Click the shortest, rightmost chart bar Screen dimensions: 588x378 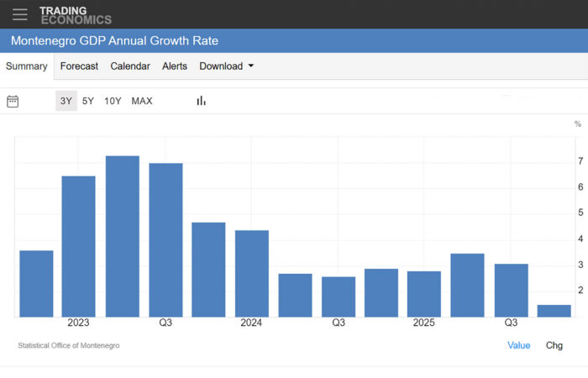(x=554, y=311)
